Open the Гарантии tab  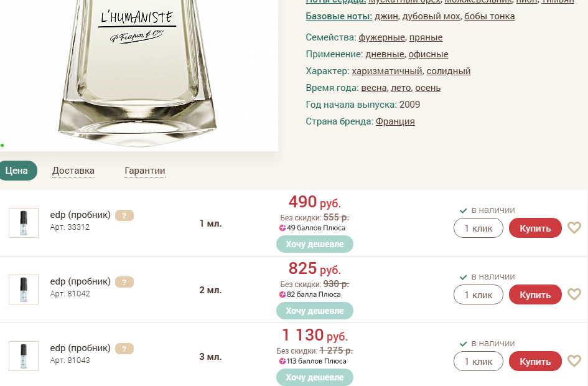[x=145, y=171]
